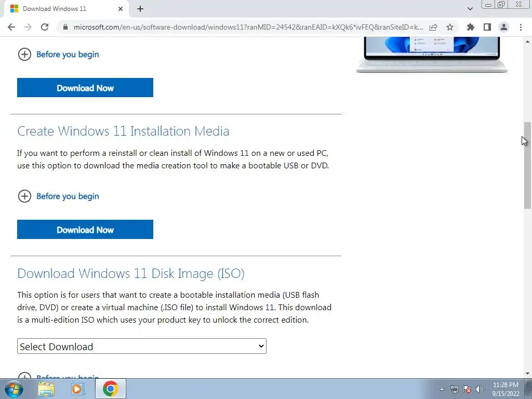Click the address bar URL
The image size is (532, 399).
click(248, 27)
